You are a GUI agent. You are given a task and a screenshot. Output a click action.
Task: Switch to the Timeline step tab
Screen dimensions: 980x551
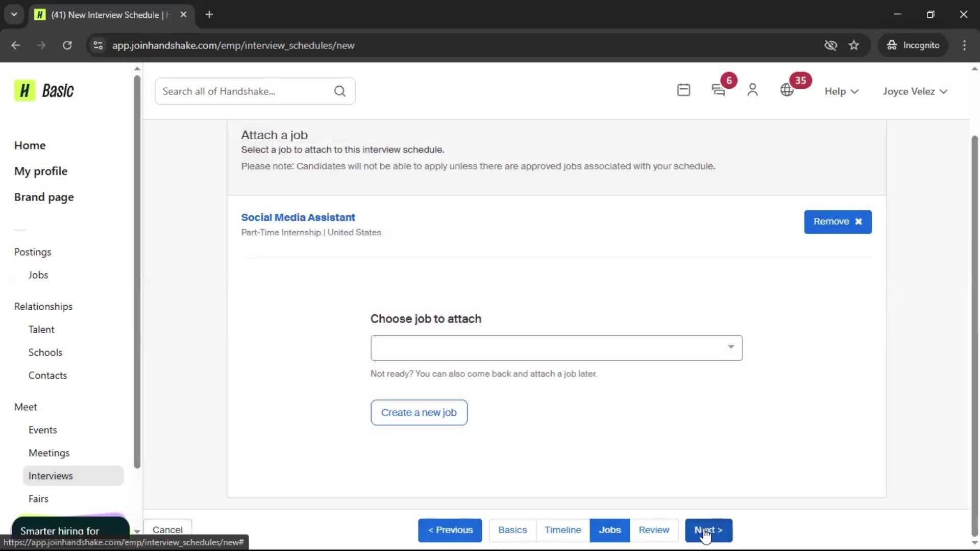click(562, 530)
